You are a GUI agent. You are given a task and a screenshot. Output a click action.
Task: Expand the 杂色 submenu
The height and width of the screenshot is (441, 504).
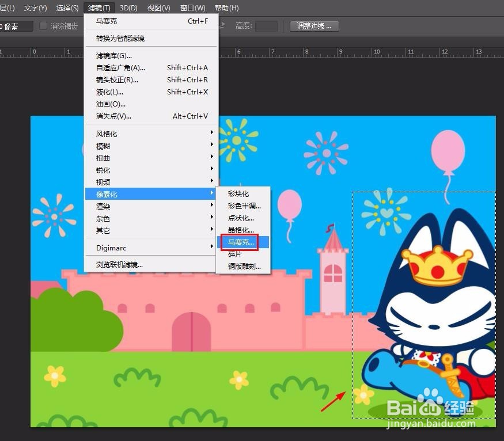[151, 218]
